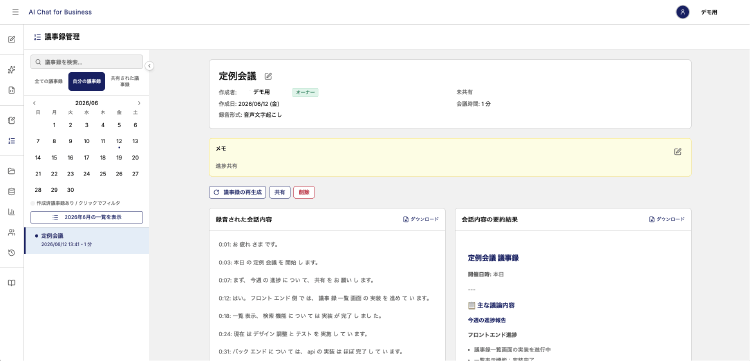Go to next month in calendar
The height and width of the screenshot is (361, 750).
pos(139,103)
